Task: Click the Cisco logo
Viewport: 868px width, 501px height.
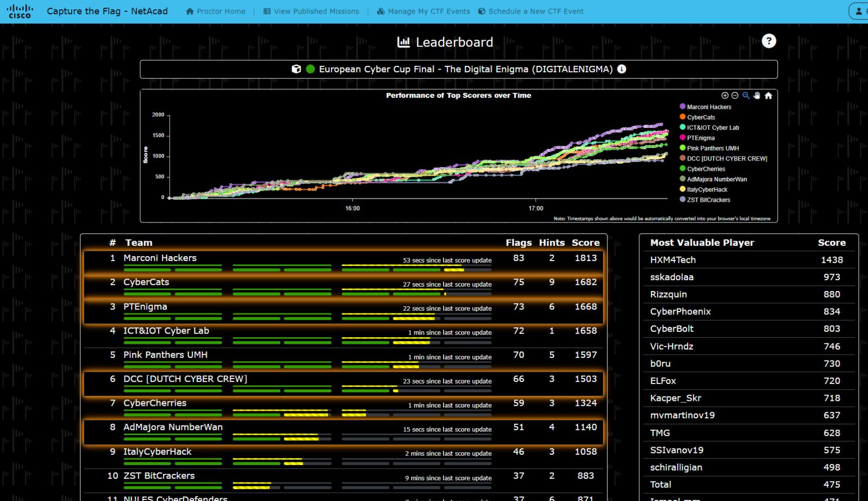Action: tap(21, 11)
